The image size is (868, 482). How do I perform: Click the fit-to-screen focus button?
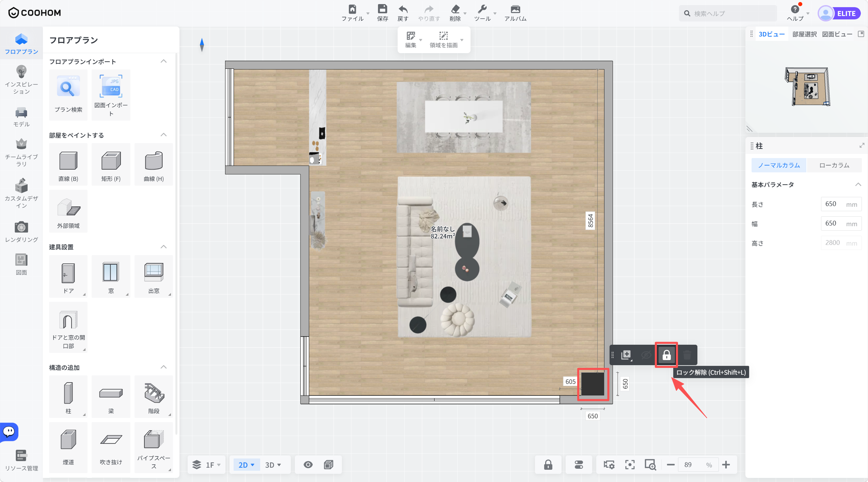coord(630,465)
